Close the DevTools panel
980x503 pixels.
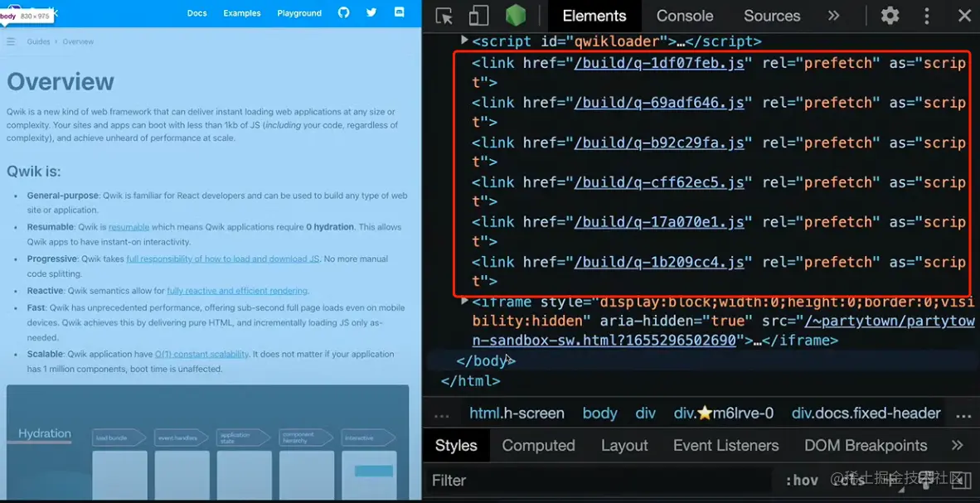pyautogui.click(x=964, y=16)
